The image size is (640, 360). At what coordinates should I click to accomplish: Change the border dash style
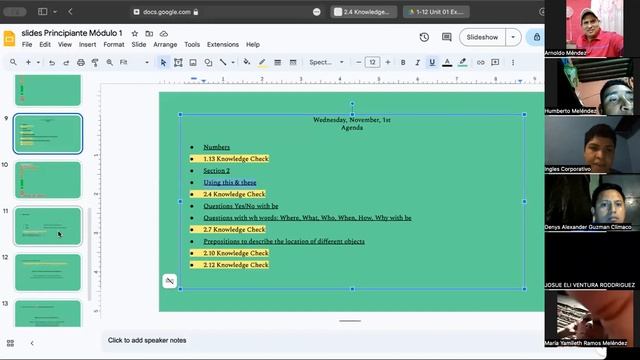coord(293,62)
